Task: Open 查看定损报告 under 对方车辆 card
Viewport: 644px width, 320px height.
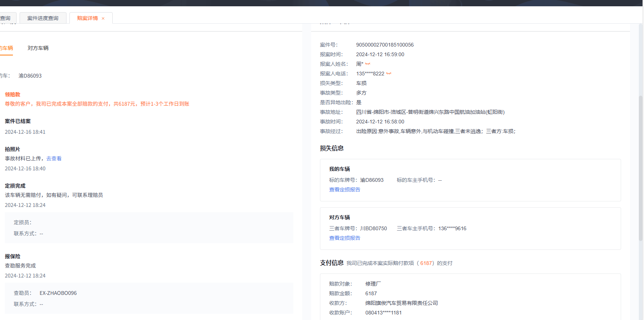Action: tap(344, 238)
